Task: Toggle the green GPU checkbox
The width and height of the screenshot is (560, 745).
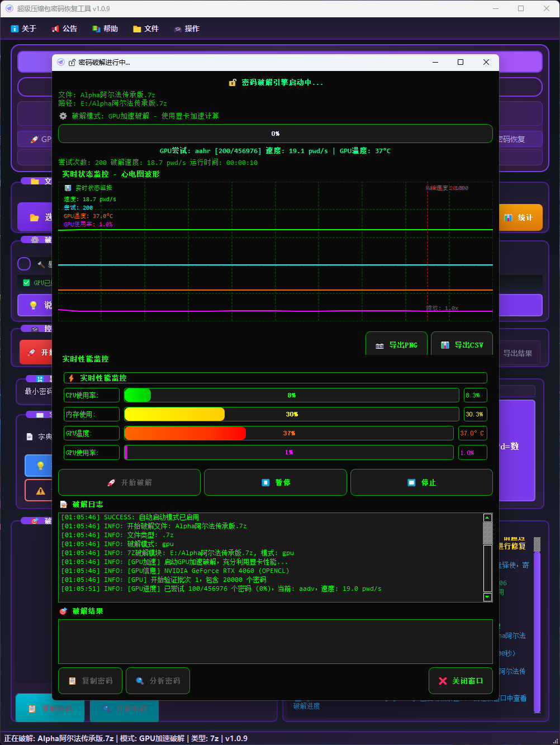Action: click(26, 283)
